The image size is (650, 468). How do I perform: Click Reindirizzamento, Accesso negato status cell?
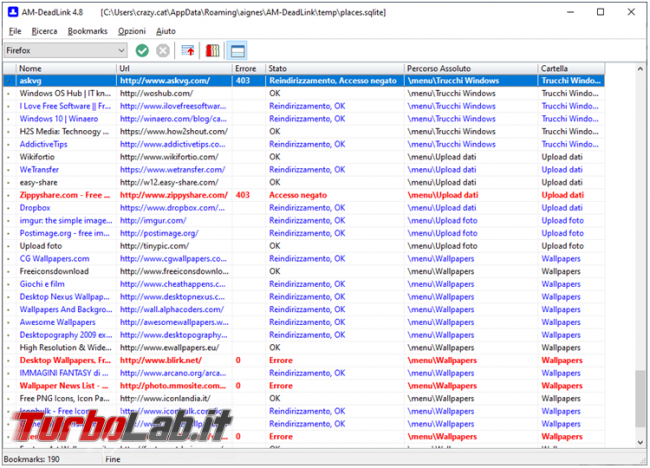click(x=335, y=81)
